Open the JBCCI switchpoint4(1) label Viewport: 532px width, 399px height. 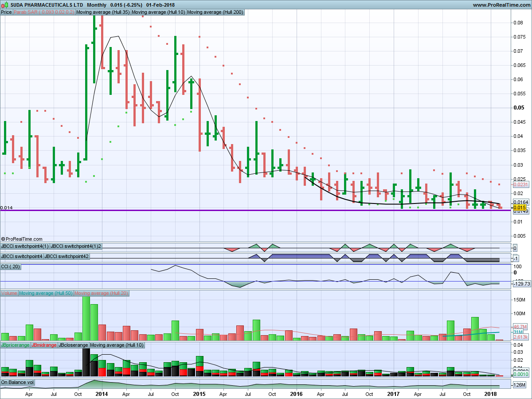click(25, 246)
